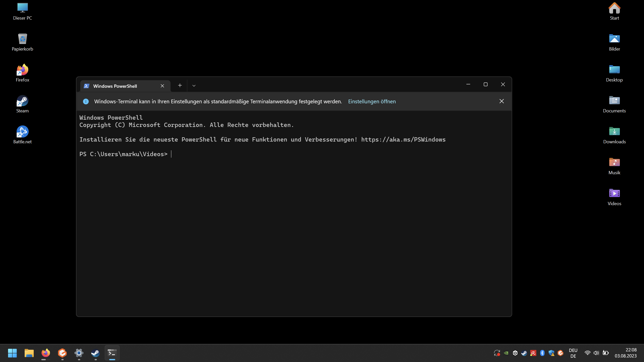Open the Steam desktop shortcut
Image resolution: width=644 pixels, height=362 pixels.
click(22, 104)
